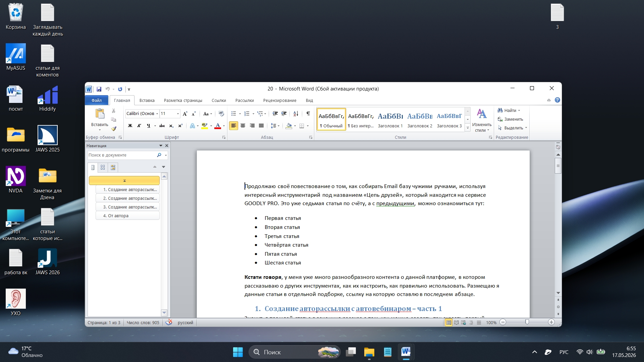Click the Undo icon in Word title bar
The width and height of the screenshot is (644, 362).
pos(108,89)
